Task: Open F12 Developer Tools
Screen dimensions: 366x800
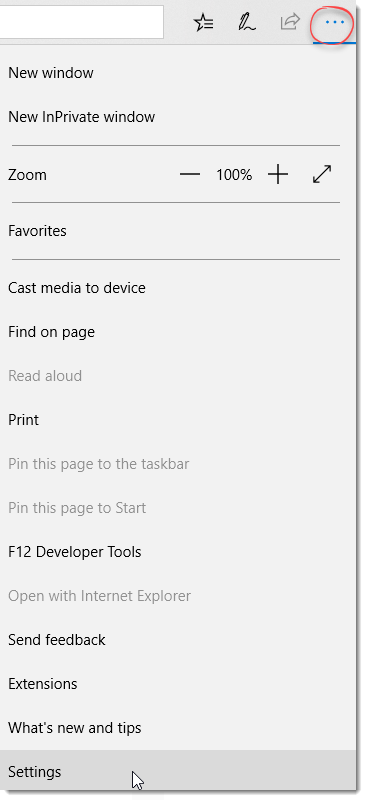Action: click(x=178, y=552)
